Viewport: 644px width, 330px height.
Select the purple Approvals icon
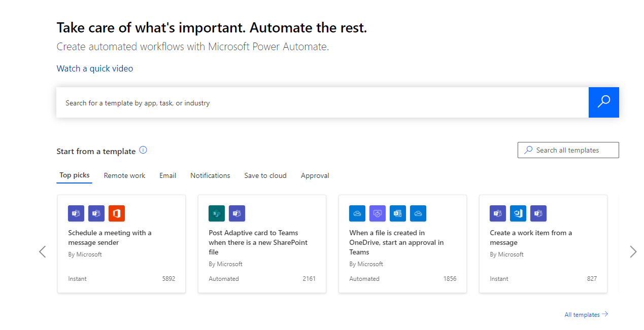pos(377,213)
